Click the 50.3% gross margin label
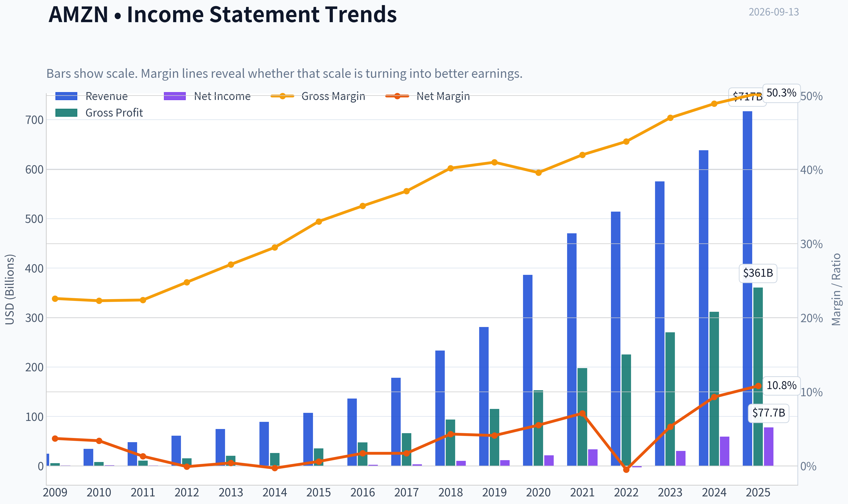The height and width of the screenshot is (504, 848). coord(781,93)
